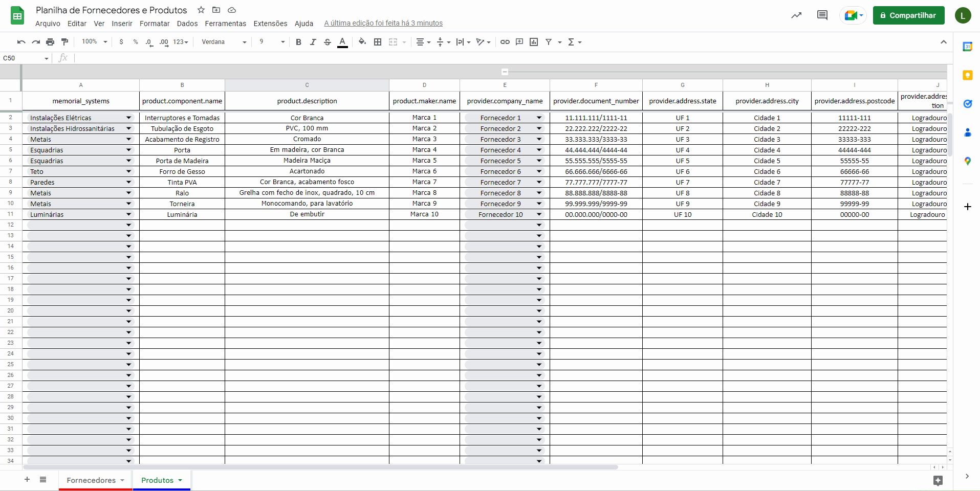Click the insert link icon
The image size is (980, 491).
(505, 42)
